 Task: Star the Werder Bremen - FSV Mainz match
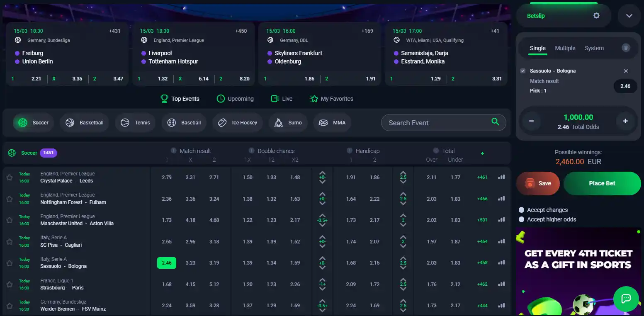click(x=10, y=306)
